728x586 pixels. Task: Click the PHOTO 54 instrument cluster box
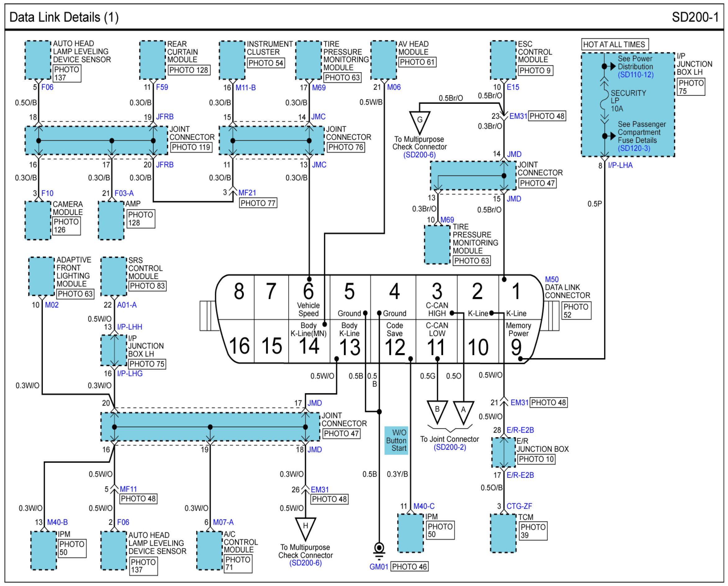pos(266,63)
